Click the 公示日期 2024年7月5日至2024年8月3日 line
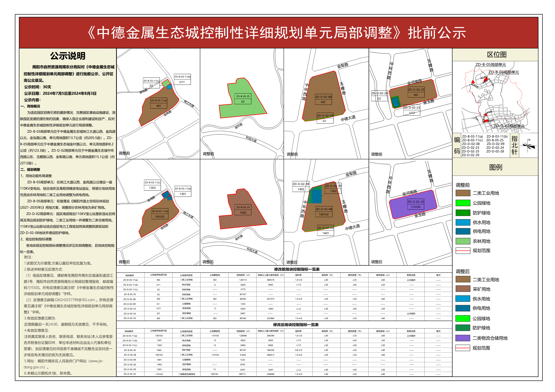This screenshot has height=392, width=555. 60,93
